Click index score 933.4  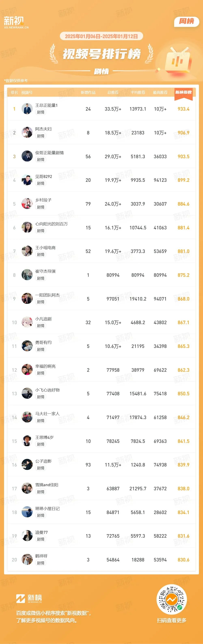[184, 109]
